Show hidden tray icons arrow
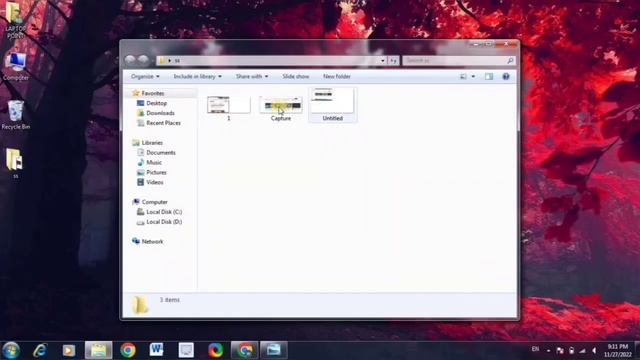The height and width of the screenshot is (360, 640). point(548,351)
